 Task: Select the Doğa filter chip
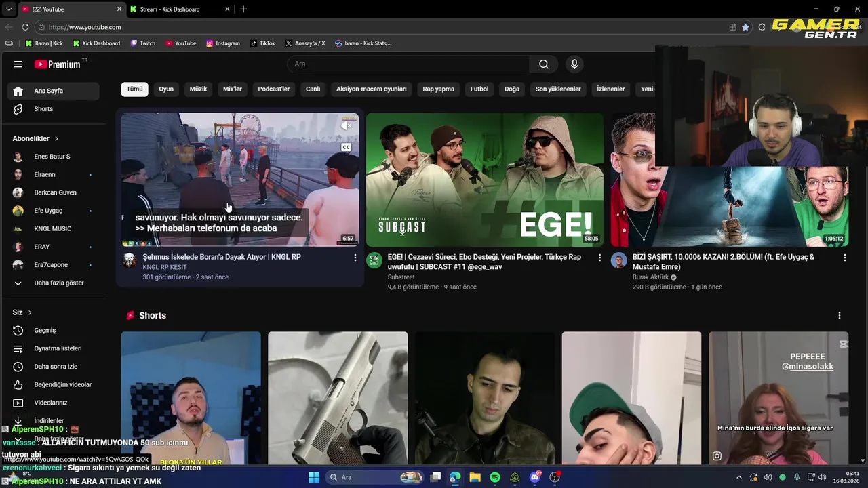point(512,89)
